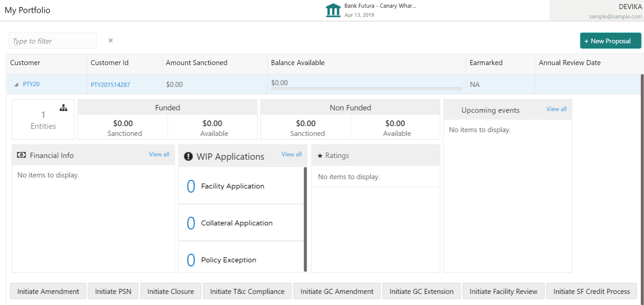The height and width of the screenshot is (305, 644).
Task: Click the entities hierarchy icon
Action: coord(63,108)
